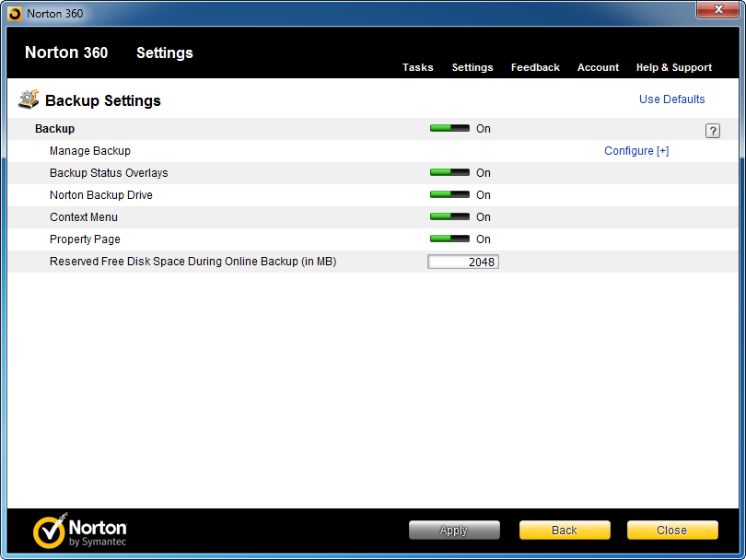Click the Context Menu label
Image resolution: width=746 pixels, height=560 pixels.
click(x=84, y=217)
